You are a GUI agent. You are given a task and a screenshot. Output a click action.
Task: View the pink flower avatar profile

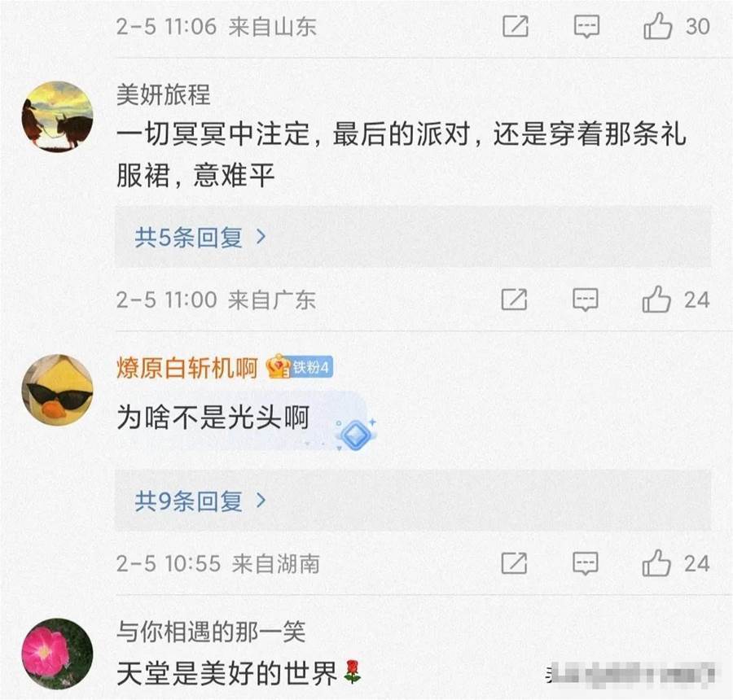57,654
